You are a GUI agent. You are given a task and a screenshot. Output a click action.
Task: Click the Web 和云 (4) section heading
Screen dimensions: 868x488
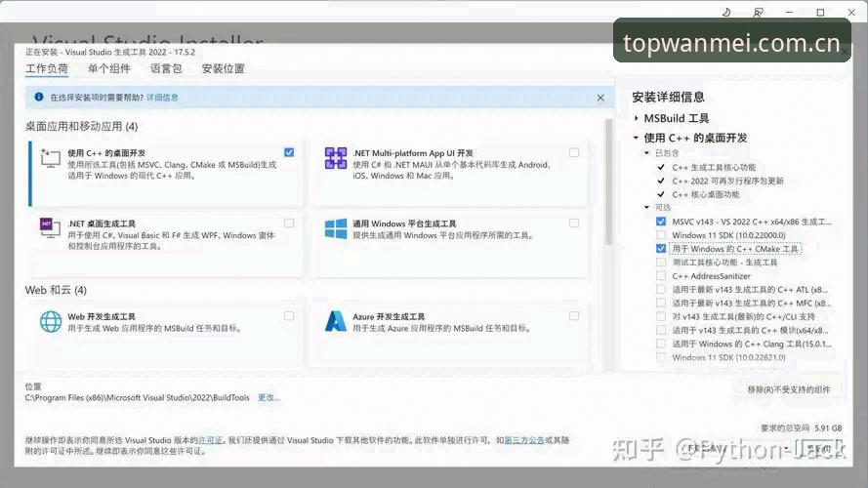pyautogui.click(x=56, y=290)
